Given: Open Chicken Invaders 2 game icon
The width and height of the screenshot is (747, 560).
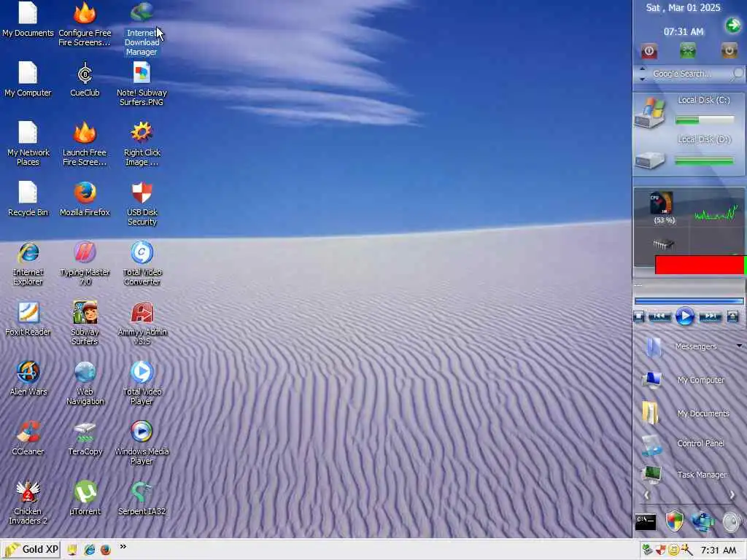Looking at the screenshot, I should tap(28, 503).
